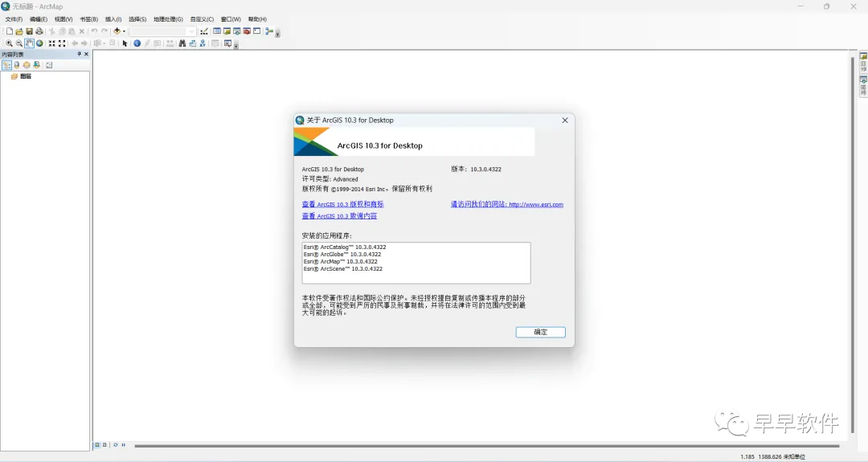Open the Add Data dropdown arrow

124,31
